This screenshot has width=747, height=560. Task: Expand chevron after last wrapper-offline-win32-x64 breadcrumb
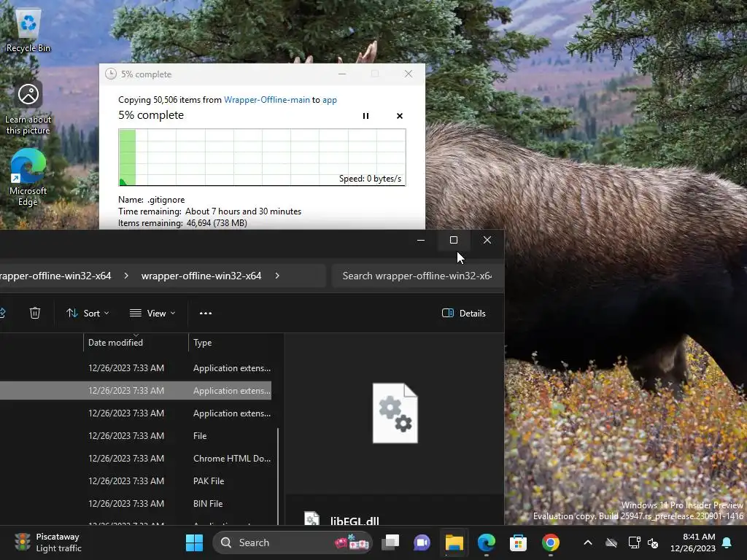click(277, 276)
